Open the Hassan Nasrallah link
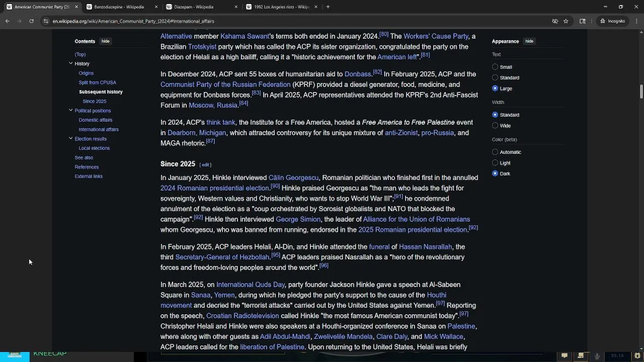 pyautogui.click(x=425, y=247)
